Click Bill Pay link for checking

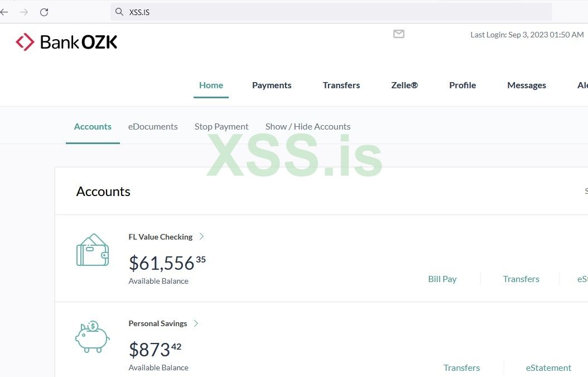[x=442, y=279]
